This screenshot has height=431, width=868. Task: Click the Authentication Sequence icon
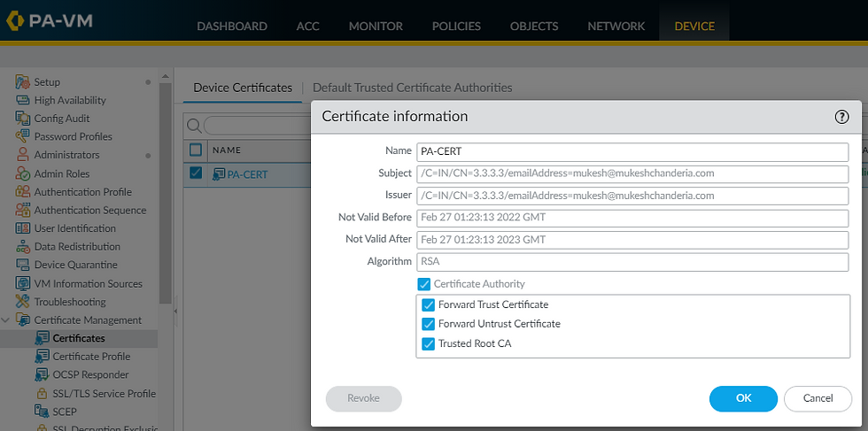[23, 211]
